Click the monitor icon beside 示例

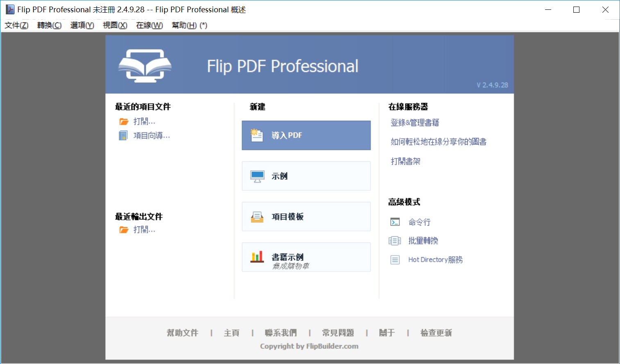coord(257,176)
